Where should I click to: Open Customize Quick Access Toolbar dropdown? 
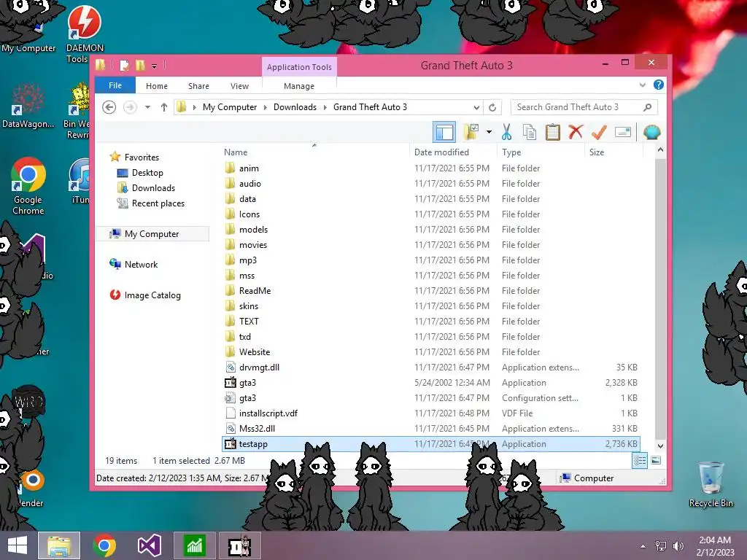pos(155,66)
